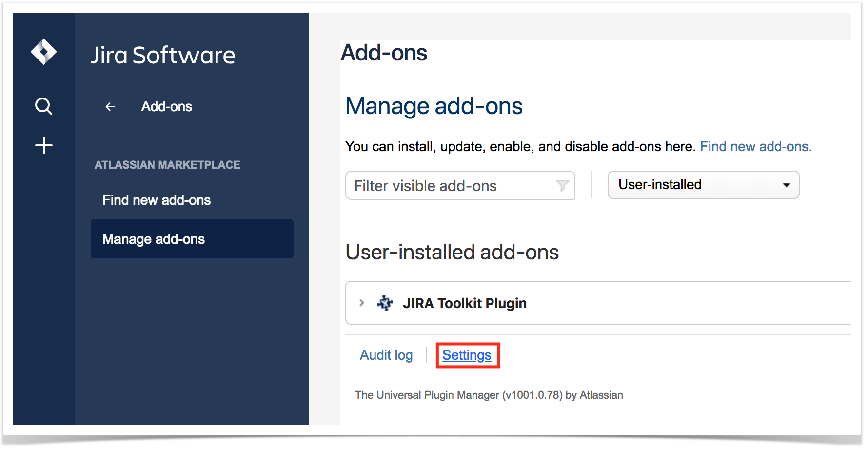Go back using the left arrow icon

110,106
